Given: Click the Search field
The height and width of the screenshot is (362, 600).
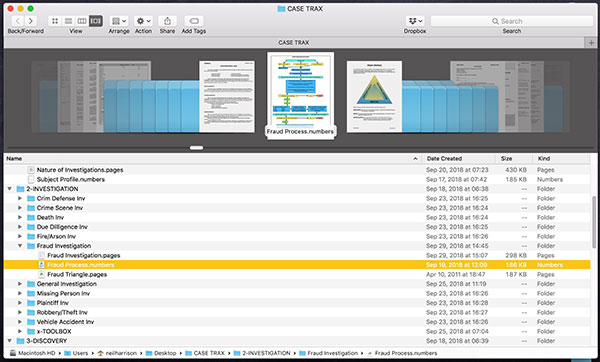Looking at the screenshot, I should 512,21.
